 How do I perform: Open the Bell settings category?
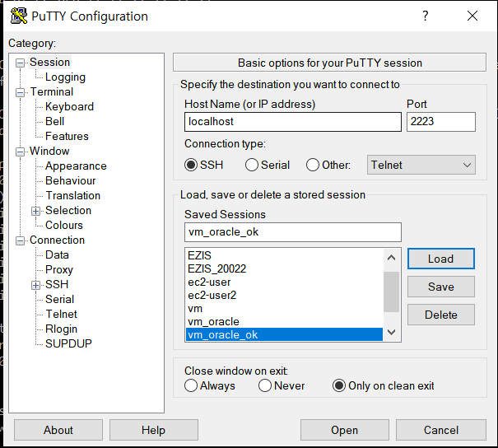[x=54, y=121]
